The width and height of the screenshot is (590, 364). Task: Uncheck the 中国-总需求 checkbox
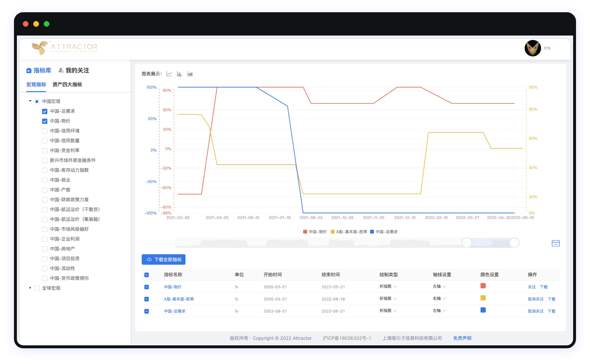coord(45,111)
